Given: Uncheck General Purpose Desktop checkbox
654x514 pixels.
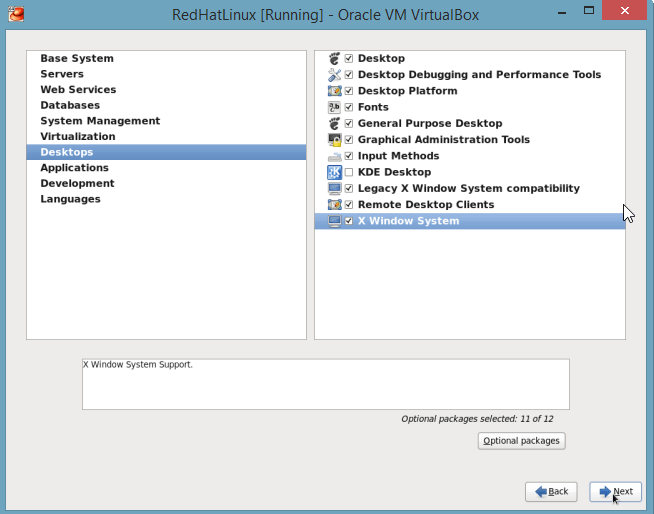Looking at the screenshot, I should pos(349,123).
